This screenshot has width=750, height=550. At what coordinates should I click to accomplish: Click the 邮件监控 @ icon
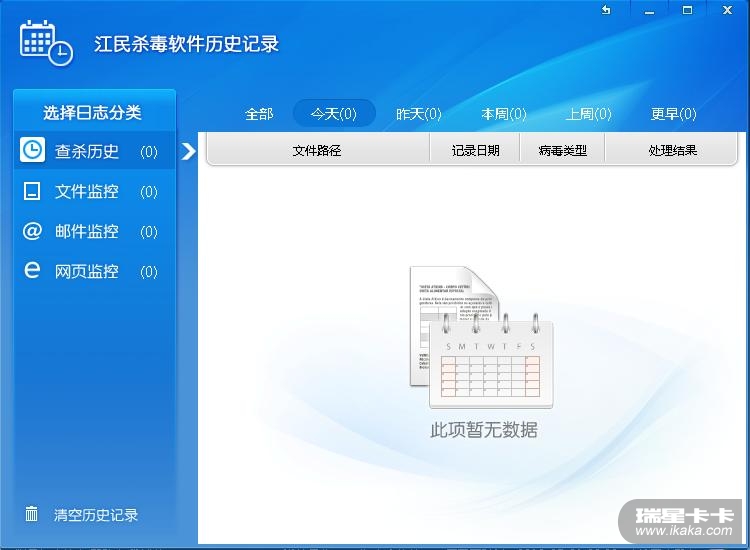tap(32, 231)
